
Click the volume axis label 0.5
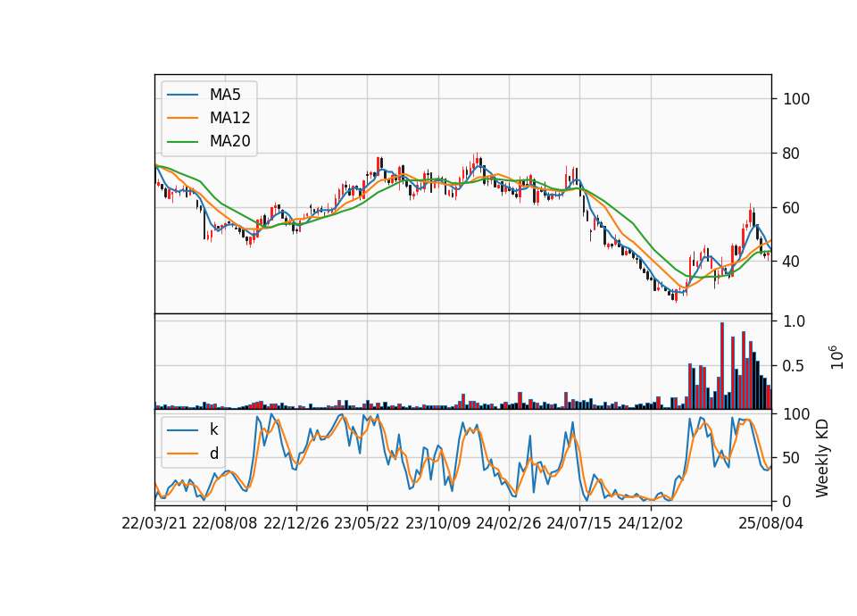(795, 366)
